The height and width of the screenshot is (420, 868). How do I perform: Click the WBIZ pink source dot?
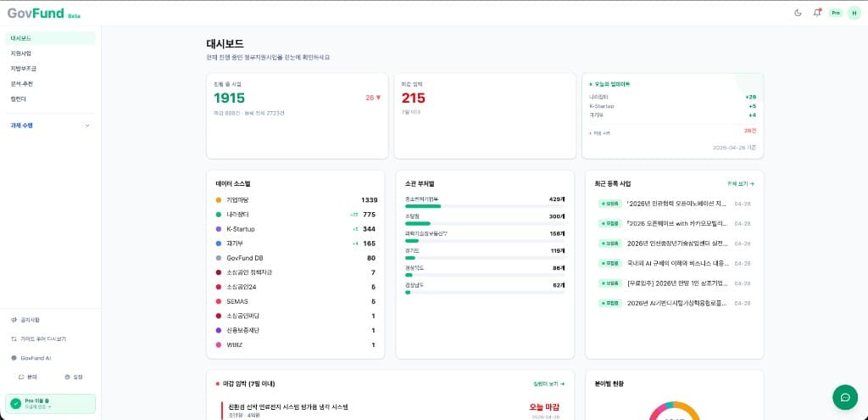(x=219, y=344)
